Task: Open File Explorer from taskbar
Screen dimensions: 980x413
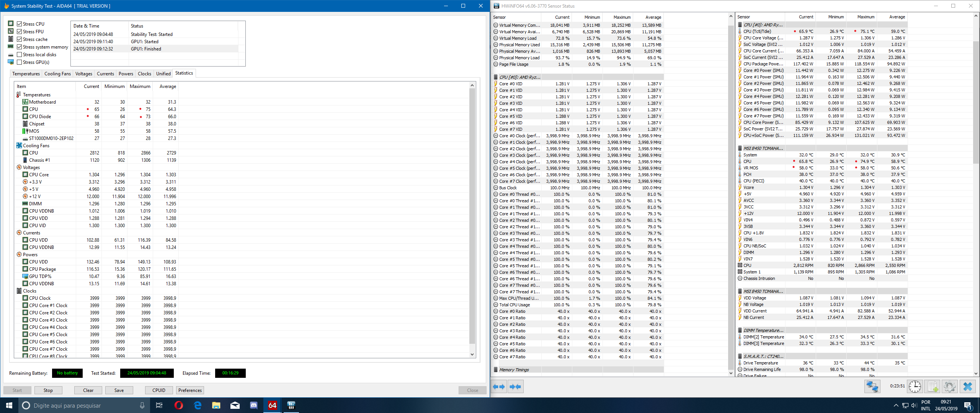Action: [216, 405]
